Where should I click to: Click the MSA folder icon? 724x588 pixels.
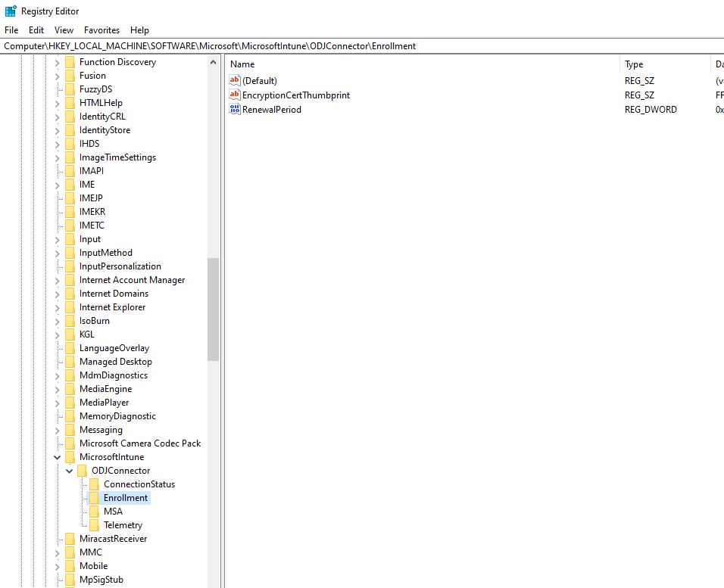click(x=94, y=512)
